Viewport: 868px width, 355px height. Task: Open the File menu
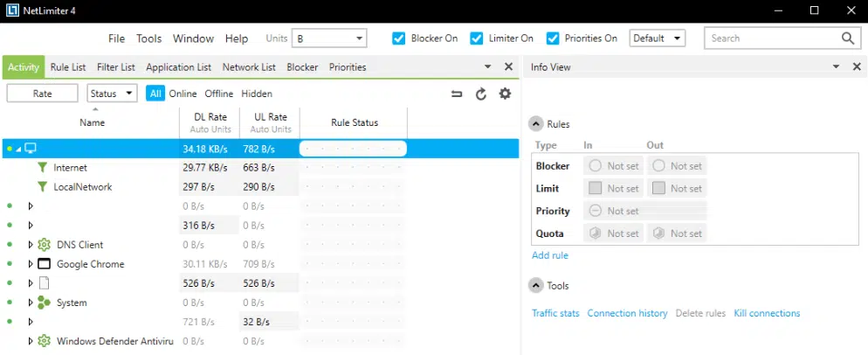pyautogui.click(x=116, y=38)
